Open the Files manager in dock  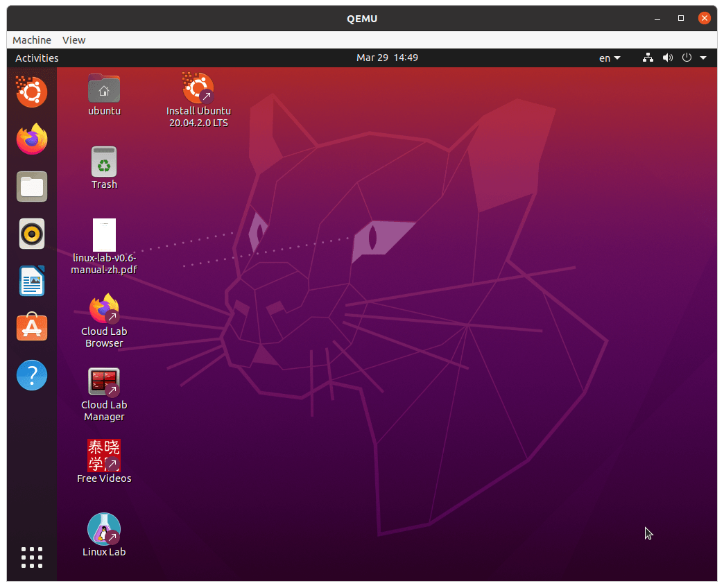pos(31,187)
